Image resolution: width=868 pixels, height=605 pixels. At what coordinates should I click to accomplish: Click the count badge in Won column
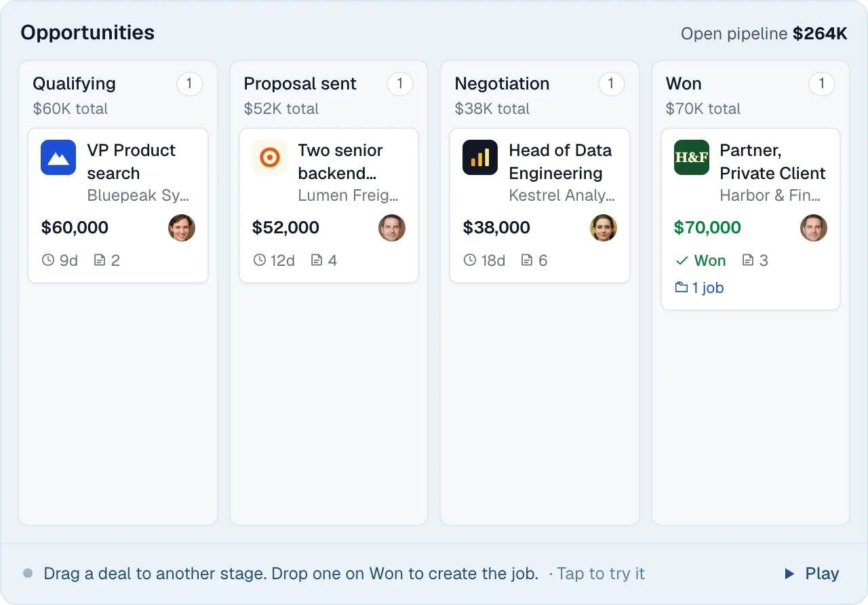pyautogui.click(x=822, y=84)
